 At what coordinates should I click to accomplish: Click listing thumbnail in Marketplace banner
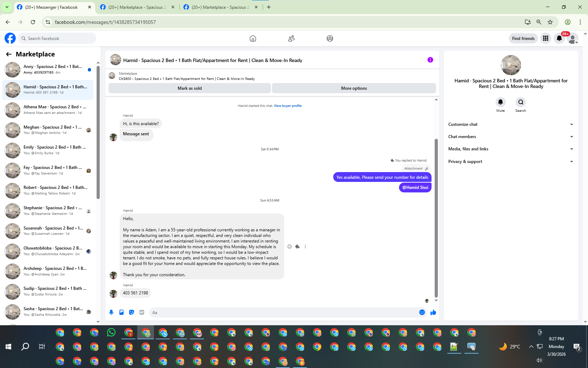click(112, 76)
